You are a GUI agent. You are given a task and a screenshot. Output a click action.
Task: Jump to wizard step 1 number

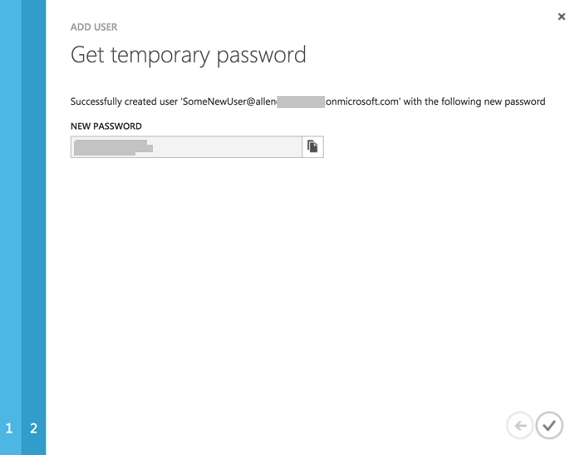[x=9, y=428]
